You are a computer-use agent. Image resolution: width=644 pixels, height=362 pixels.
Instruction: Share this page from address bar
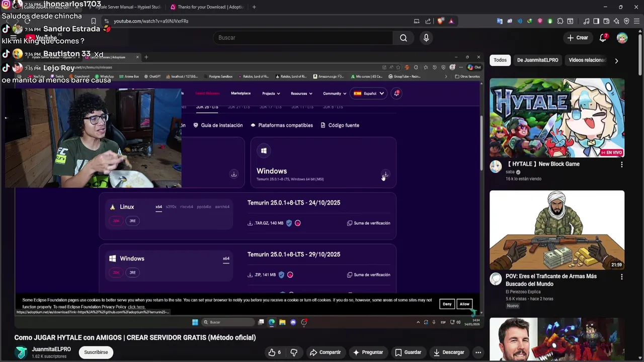tap(428, 21)
